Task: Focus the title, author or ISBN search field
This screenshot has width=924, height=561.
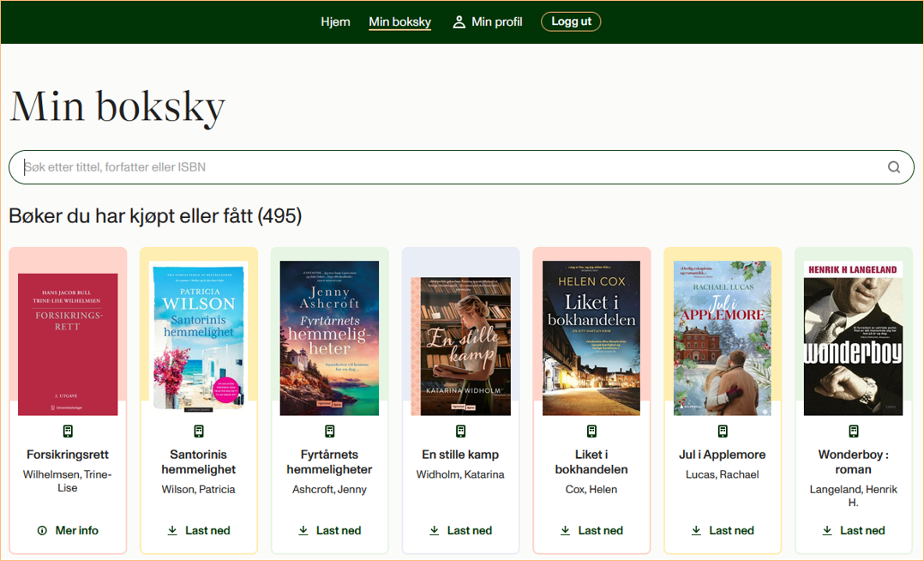Action: point(453,167)
